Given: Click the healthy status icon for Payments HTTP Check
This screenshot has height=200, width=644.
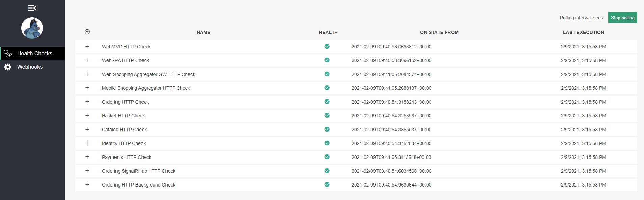Looking at the screenshot, I should pos(327,157).
